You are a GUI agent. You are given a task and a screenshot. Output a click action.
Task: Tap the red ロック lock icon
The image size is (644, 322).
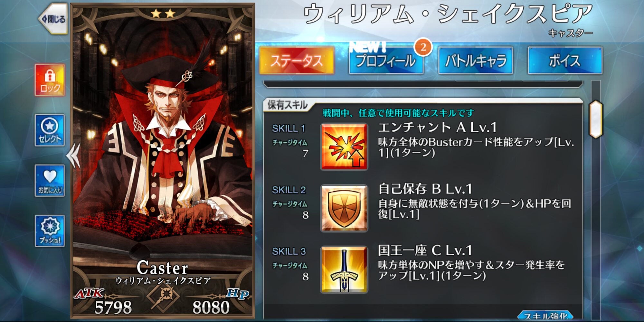click(x=50, y=80)
